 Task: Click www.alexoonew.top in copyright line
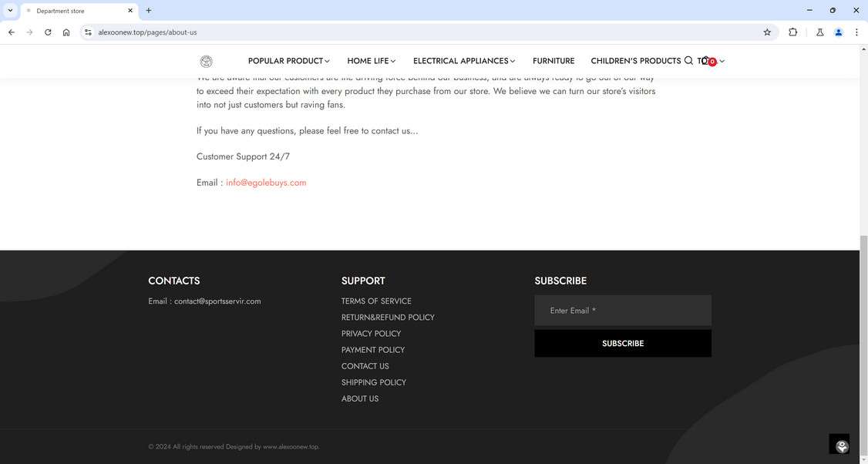tap(291, 447)
